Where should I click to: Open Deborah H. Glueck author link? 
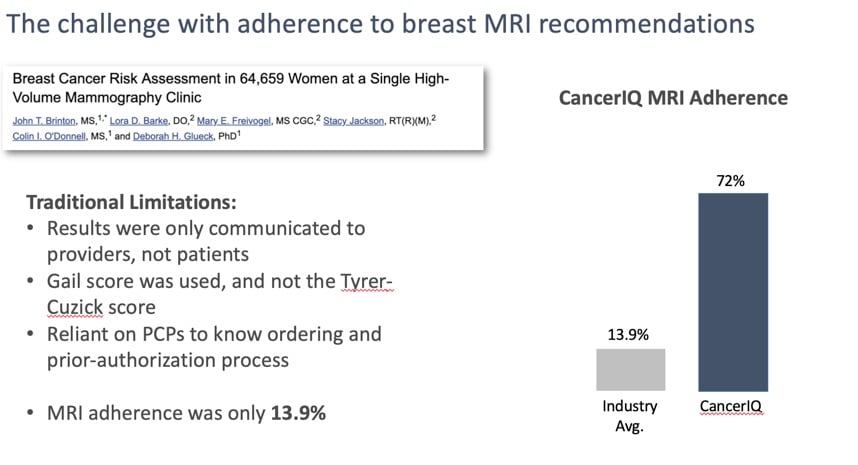point(173,136)
